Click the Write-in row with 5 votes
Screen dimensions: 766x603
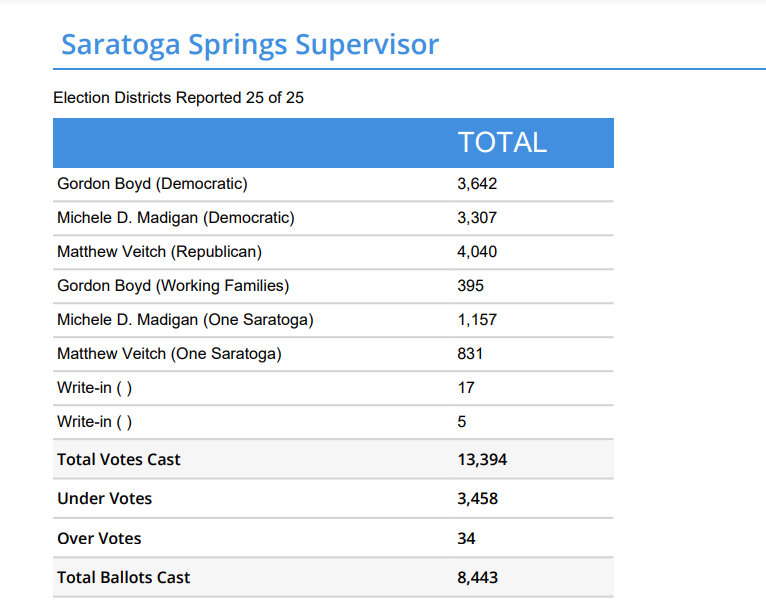(x=95, y=422)
